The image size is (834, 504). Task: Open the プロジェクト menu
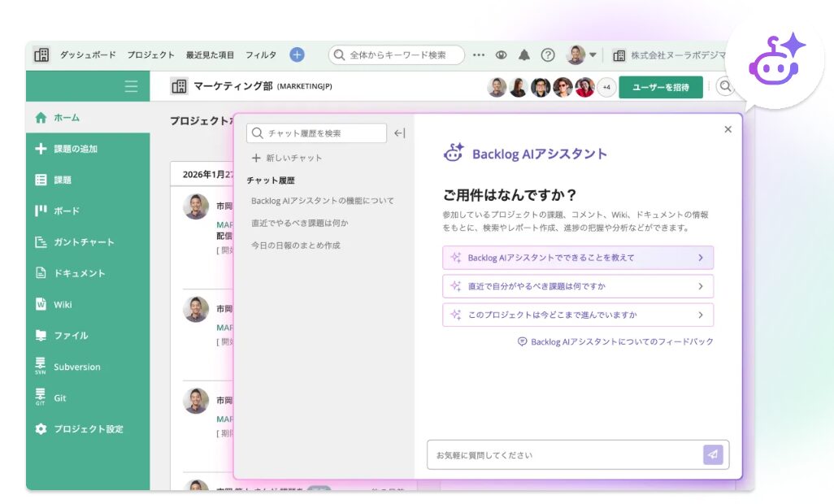(150, 54)
